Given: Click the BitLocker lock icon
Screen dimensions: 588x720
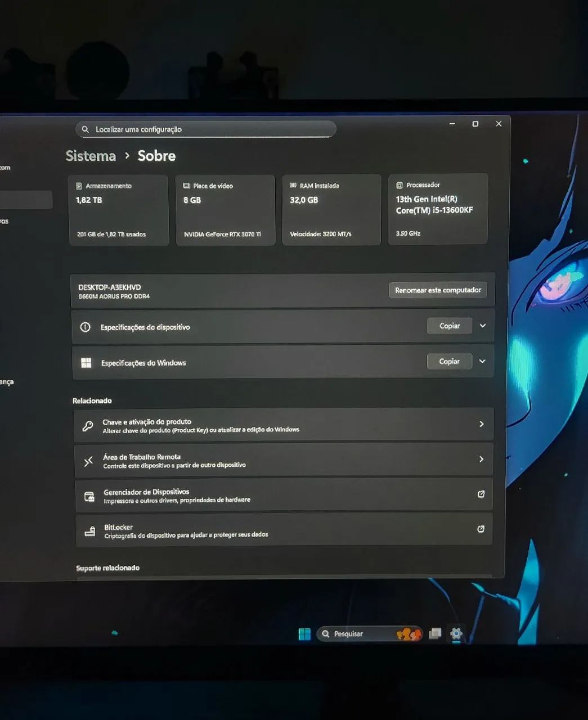Looking at the screenshot, I should [89, 532].
